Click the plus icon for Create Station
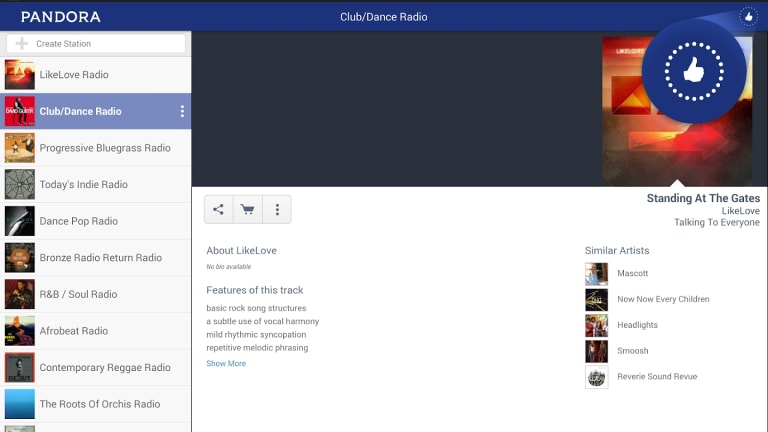The height and width of the screenshot is (432, 768). tap(22, 44)
